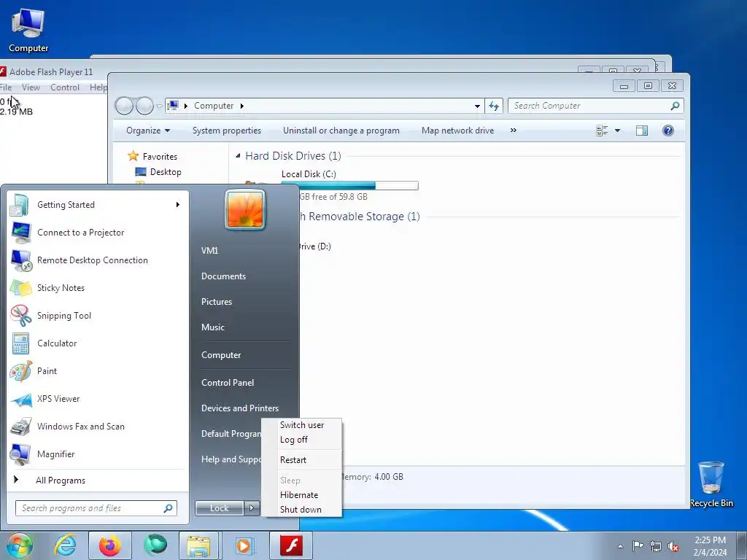The height and width of the screenshot is (560, 747).
Task: Click System properties button
Action: 227,131
